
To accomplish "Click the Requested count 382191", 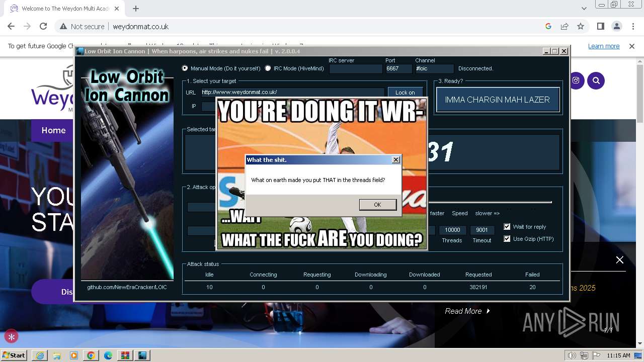I will 478,287.
